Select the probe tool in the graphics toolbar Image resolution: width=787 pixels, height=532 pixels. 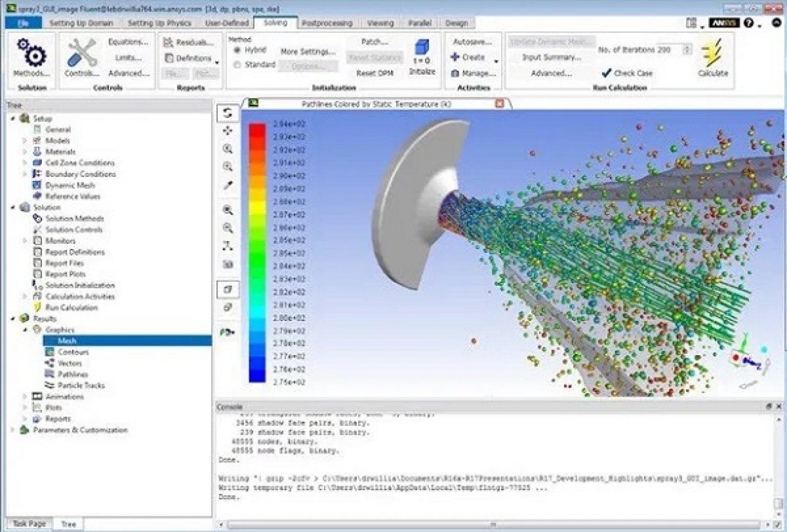click(x=227, y=186)
